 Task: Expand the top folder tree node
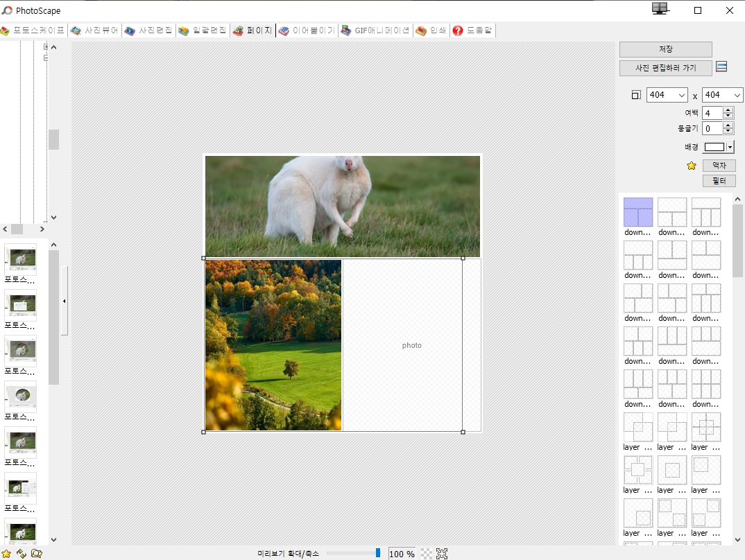46,46
